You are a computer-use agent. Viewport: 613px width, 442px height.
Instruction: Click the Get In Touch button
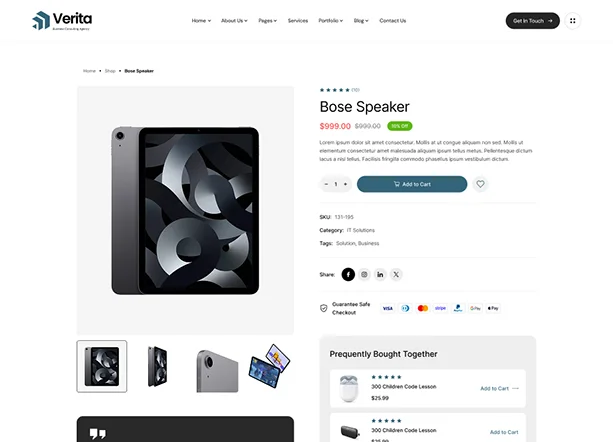[x=532, y=20]
